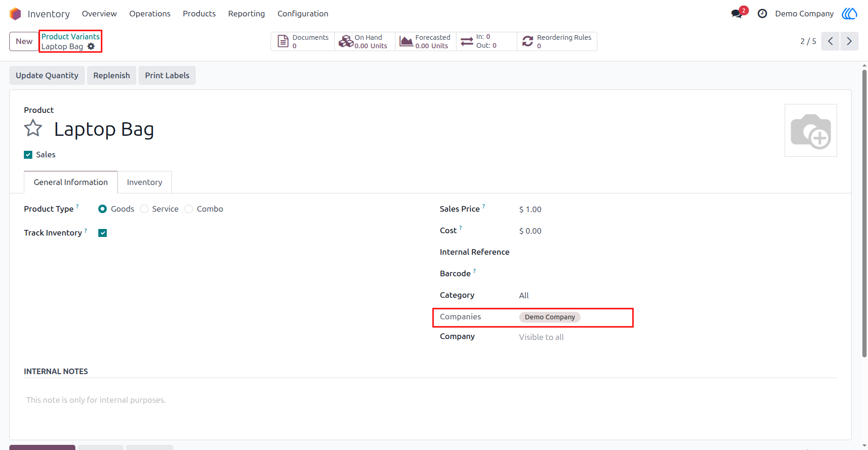The image size is (868, 450).
Task: Click Barcode help question mark
Action: tap(474, 271)
